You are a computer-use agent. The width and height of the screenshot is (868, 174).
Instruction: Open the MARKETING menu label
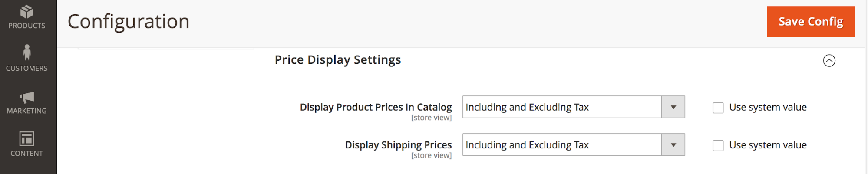point(27,111)
